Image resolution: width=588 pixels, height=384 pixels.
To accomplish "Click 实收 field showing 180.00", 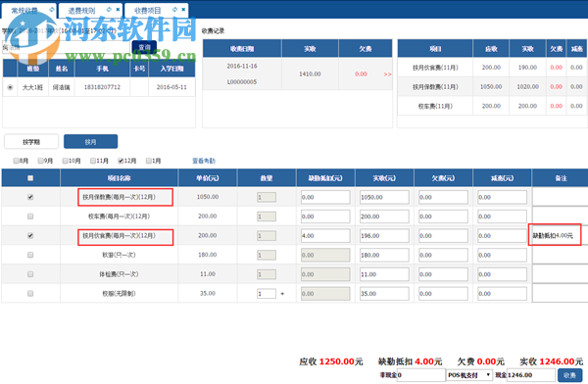I will [384, 255].
